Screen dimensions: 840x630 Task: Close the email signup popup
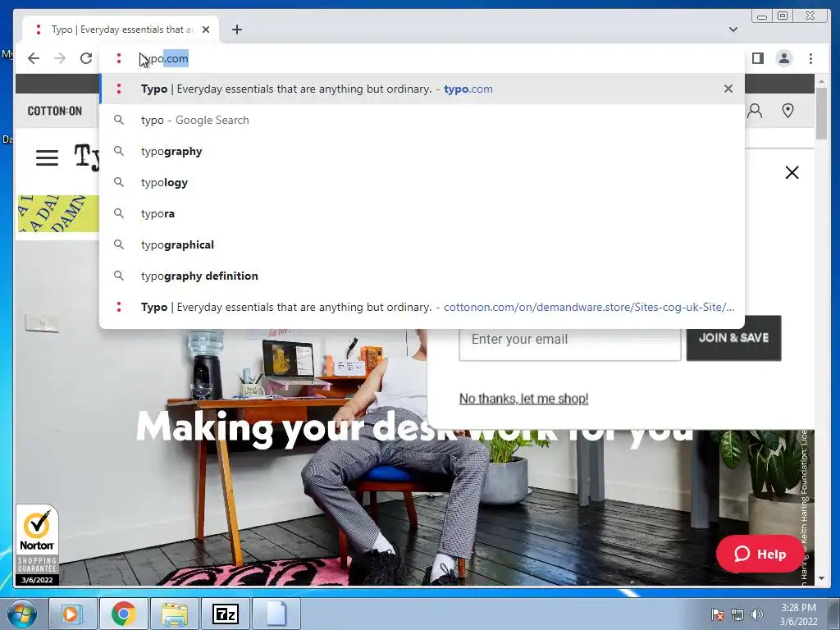click(792, 172)
